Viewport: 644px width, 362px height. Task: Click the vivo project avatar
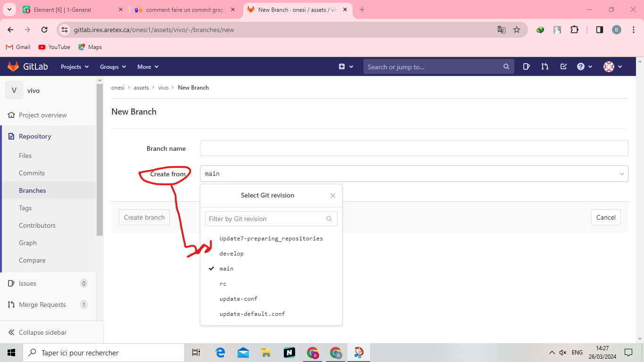[x=14, y=90]
